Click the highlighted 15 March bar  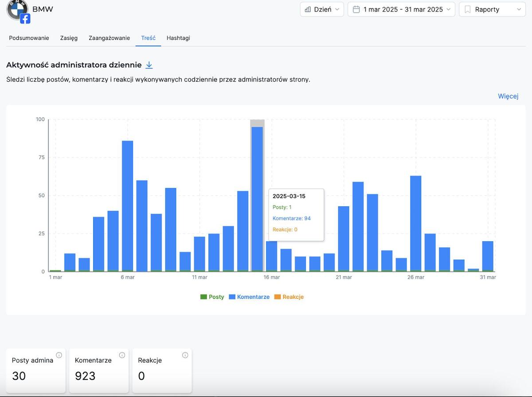257,199
